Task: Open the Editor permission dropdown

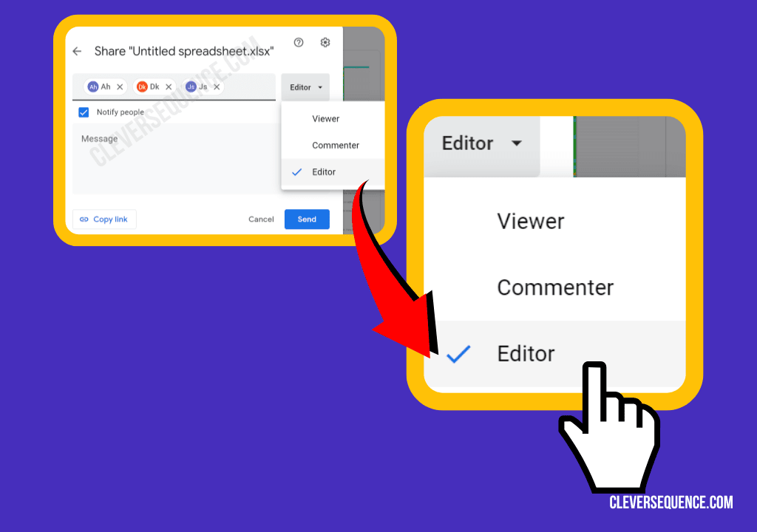Action: click(305, 86)
